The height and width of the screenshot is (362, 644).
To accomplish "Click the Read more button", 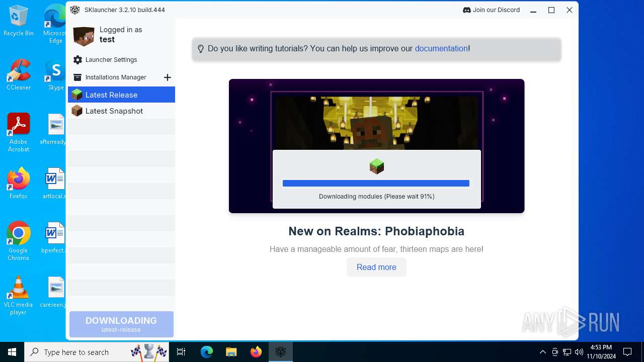I will point(376,267).
